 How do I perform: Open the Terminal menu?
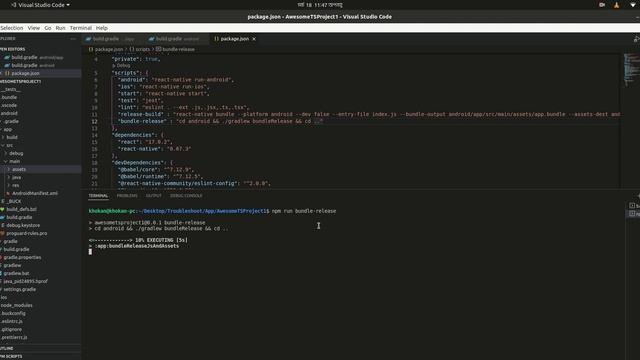pyautogui.click(x=80, y=28)
